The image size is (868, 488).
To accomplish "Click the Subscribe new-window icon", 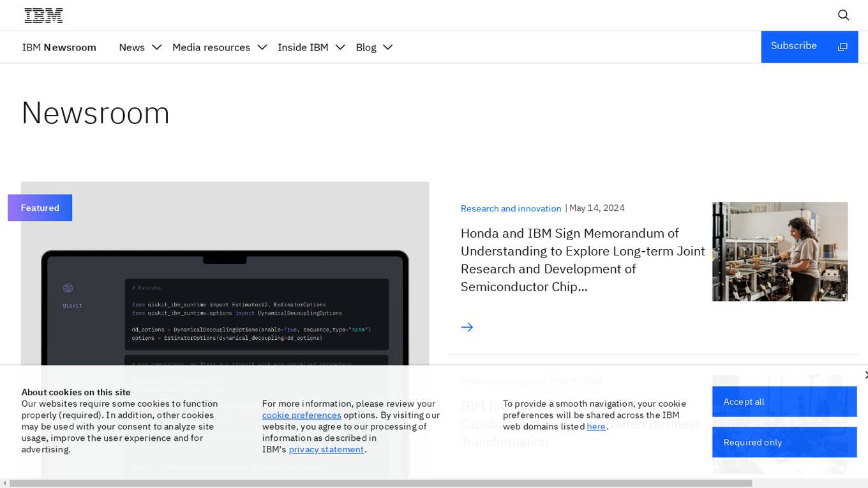I will [842, 47].
